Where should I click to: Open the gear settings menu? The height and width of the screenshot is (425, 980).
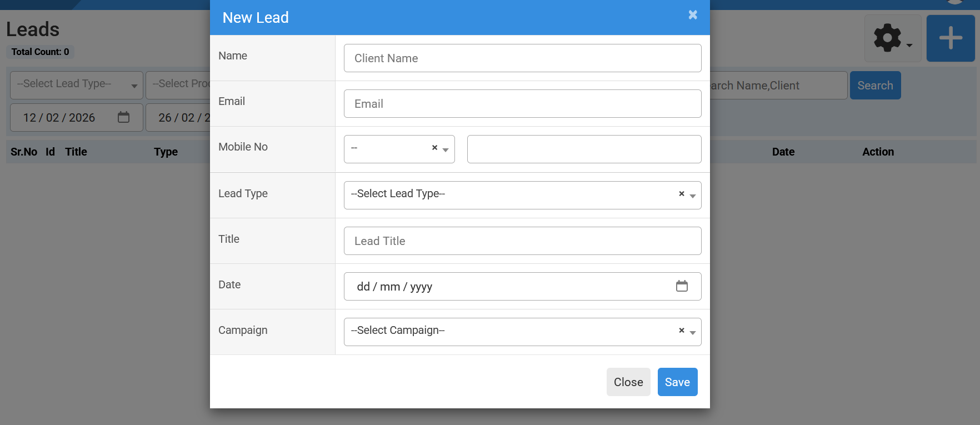[892, 38]
